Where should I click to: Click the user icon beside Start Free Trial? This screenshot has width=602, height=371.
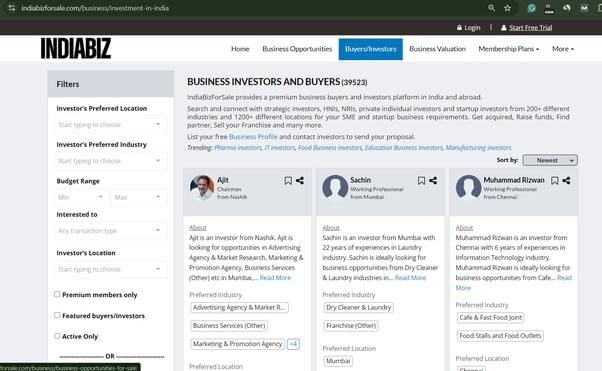click(x=504, y=28)
